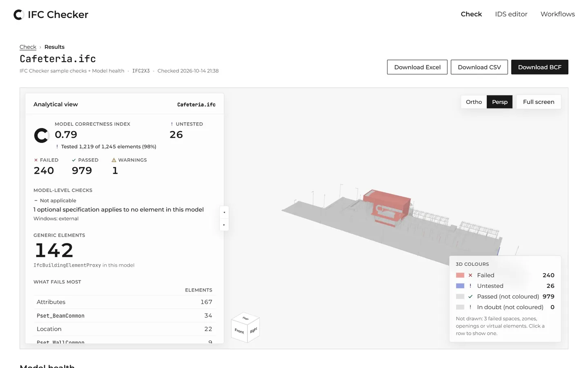Open the Check tab in top navigation
Screen dimensions: 588x368
pyautogui.click(x=471, y=14)
